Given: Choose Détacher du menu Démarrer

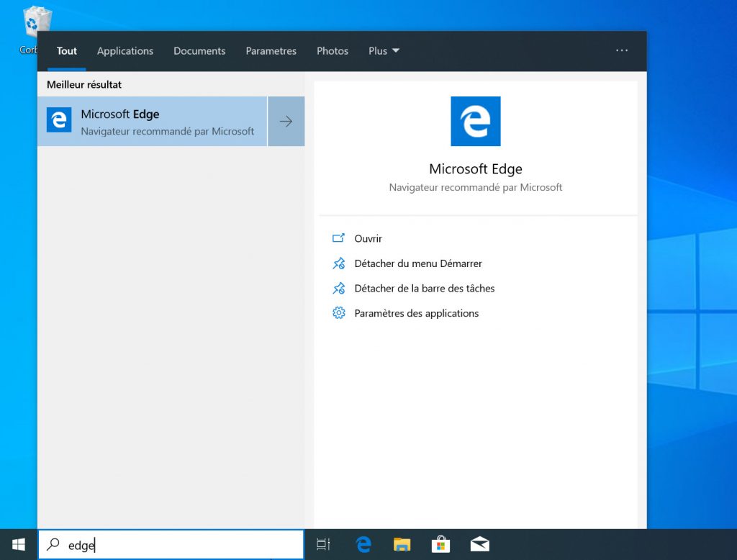Looking at the screenshot, I should pyautogui.click(x=418, y=263).
